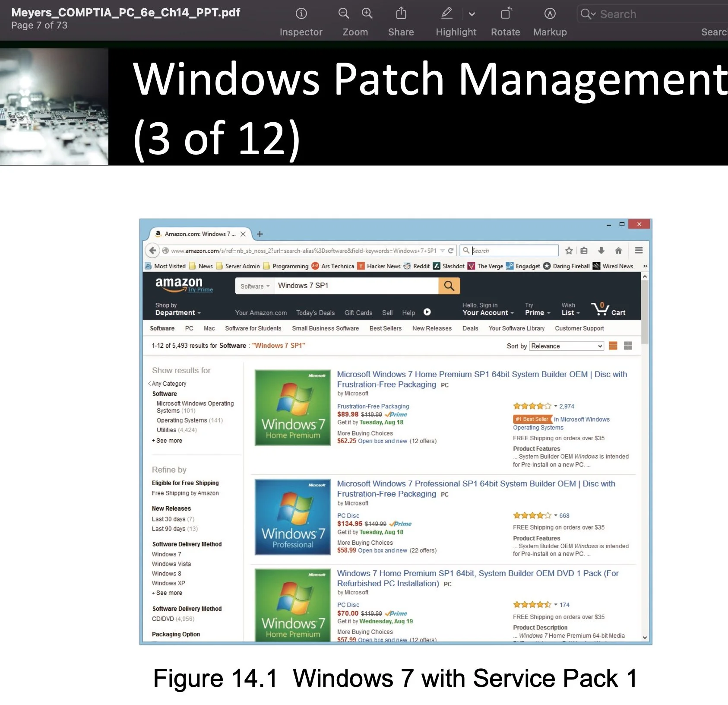Expand Shop by Department menu

(178, 309)
